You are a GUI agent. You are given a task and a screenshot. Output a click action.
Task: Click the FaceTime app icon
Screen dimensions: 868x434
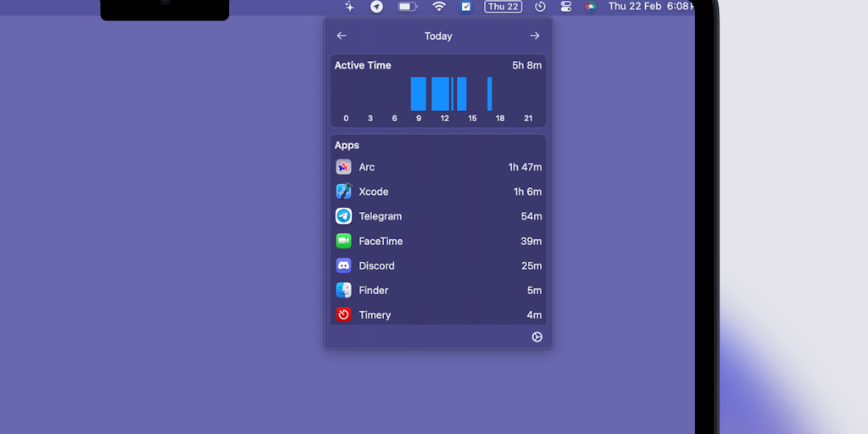(x=344, y=241)
